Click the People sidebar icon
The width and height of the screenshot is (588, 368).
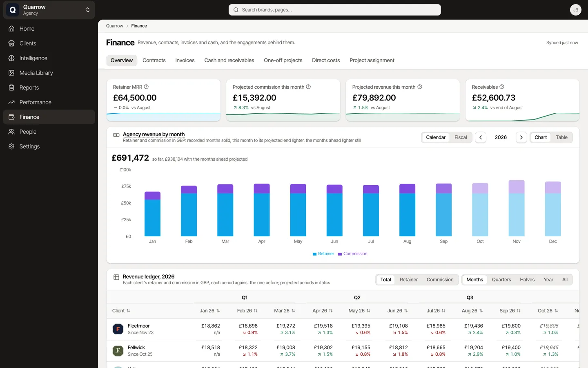tap(11, 132)
